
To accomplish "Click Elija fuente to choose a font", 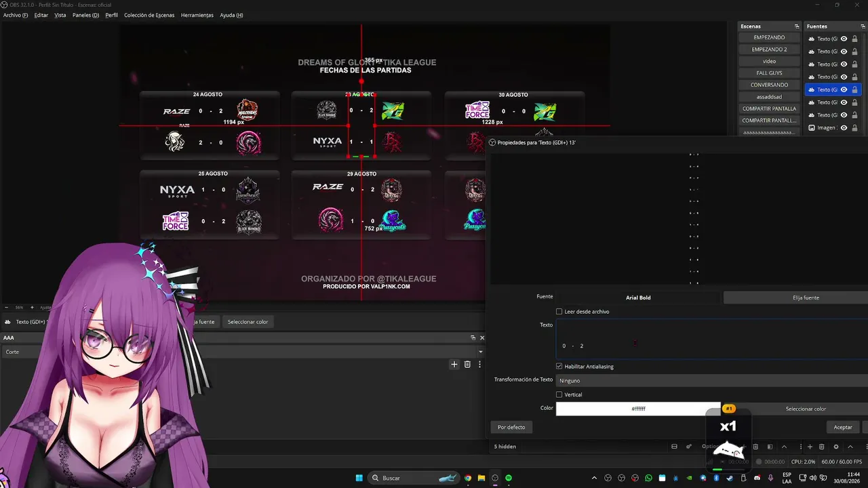I will (x=796, y=298).
